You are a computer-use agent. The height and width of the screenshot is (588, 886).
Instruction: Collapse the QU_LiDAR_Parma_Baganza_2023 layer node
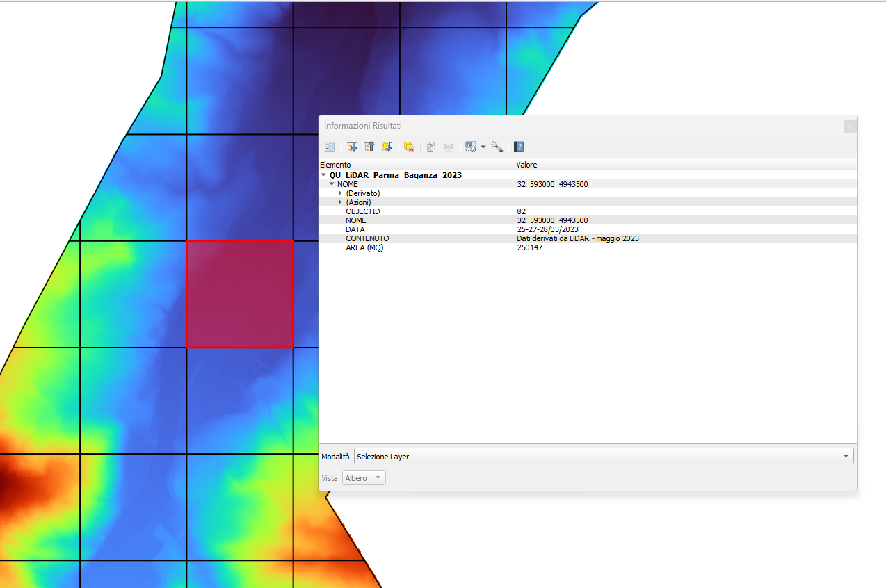point(323,175)
